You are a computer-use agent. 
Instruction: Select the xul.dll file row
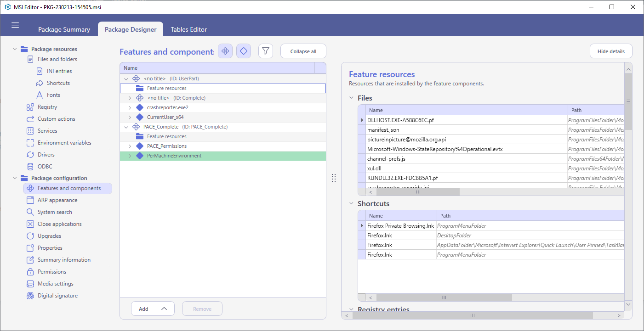coord(491,168)
